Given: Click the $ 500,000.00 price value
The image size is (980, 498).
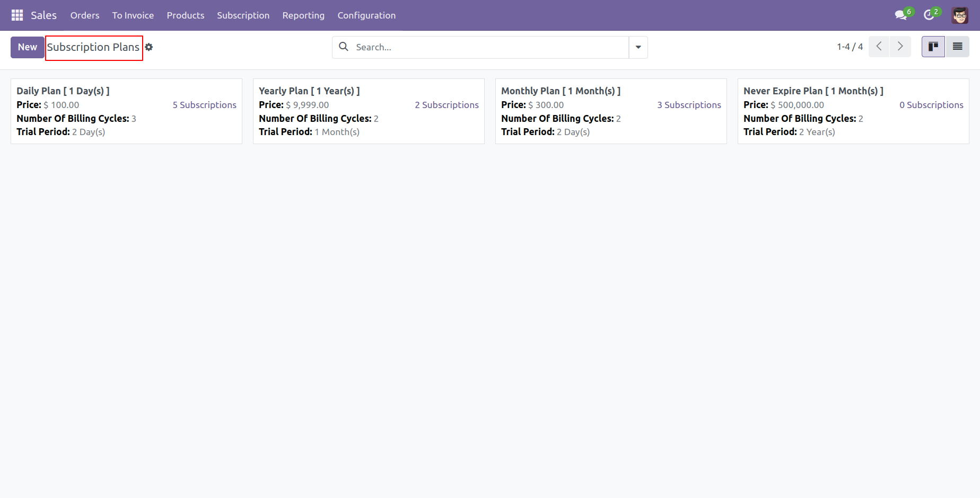Looking at the screenshot, I should click(x=798, y=105).
